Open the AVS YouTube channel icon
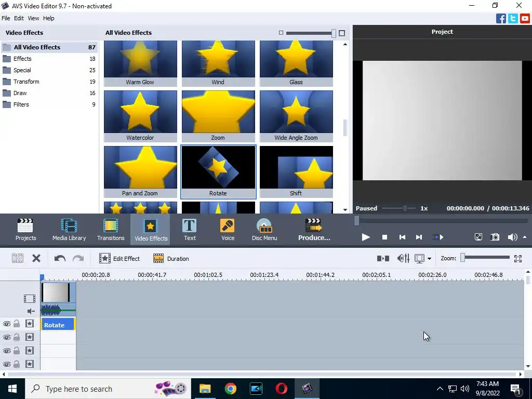532x399 pixels. click(525, 18)
